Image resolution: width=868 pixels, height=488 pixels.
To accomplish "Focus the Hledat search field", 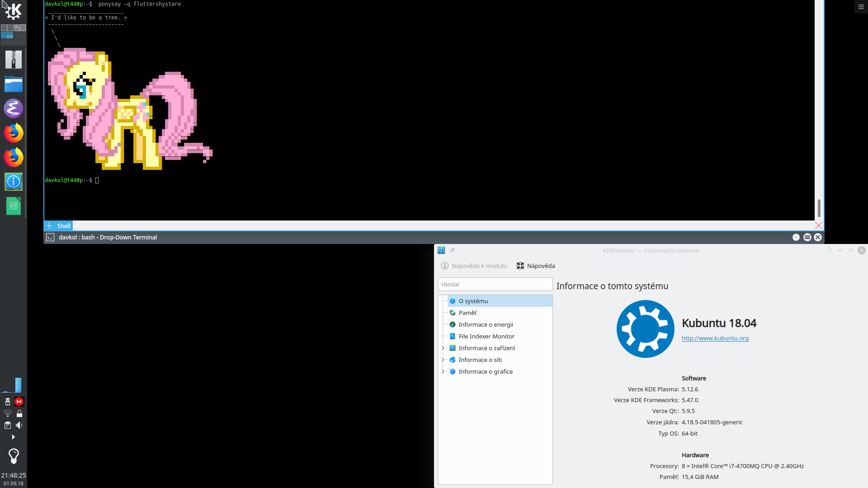I will click(495, 284).
